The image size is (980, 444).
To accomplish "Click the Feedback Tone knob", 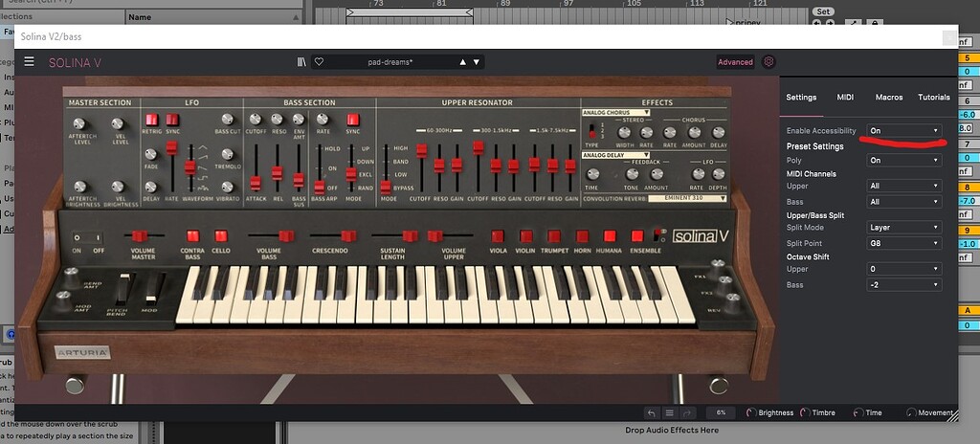I will click(x=633, y=174).
